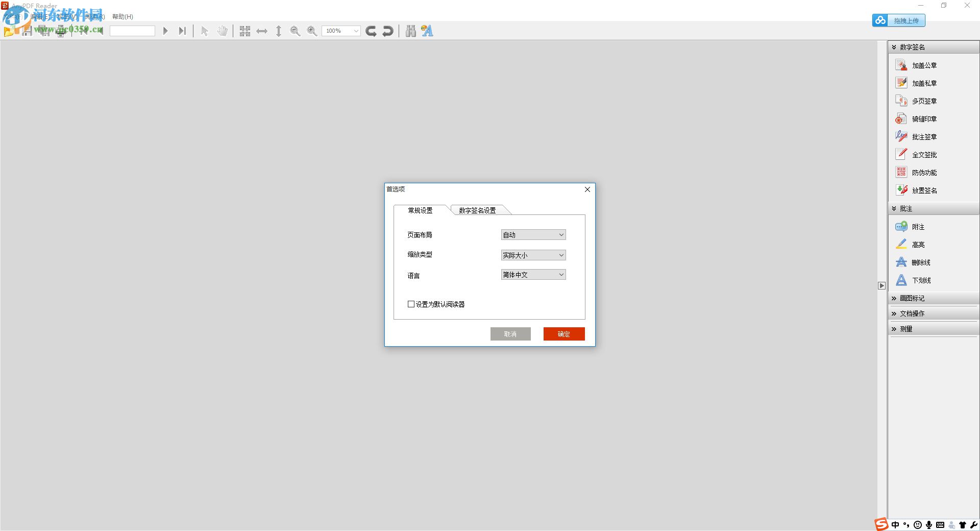The width and height of the screenshot is (980, 531).
Task: Open the 100% zoom level combo box
Action: coord(340,31)
